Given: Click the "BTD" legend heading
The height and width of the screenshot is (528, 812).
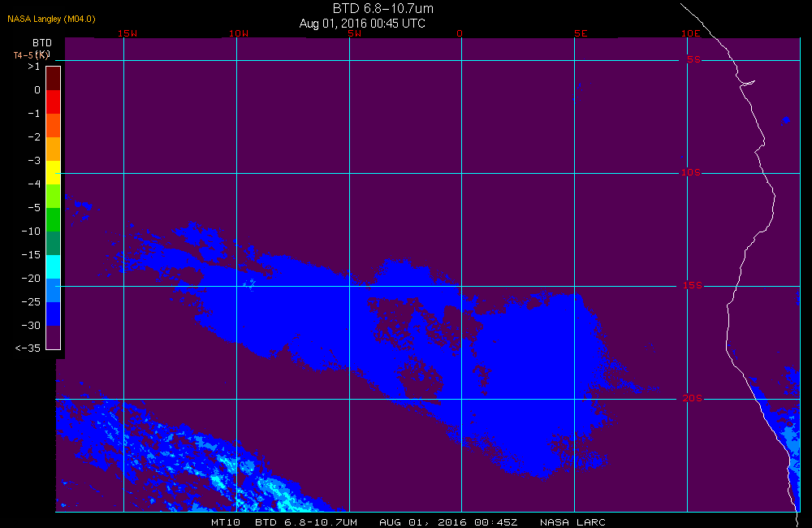Looking at the screenshot, I should [x=42, y=42].
